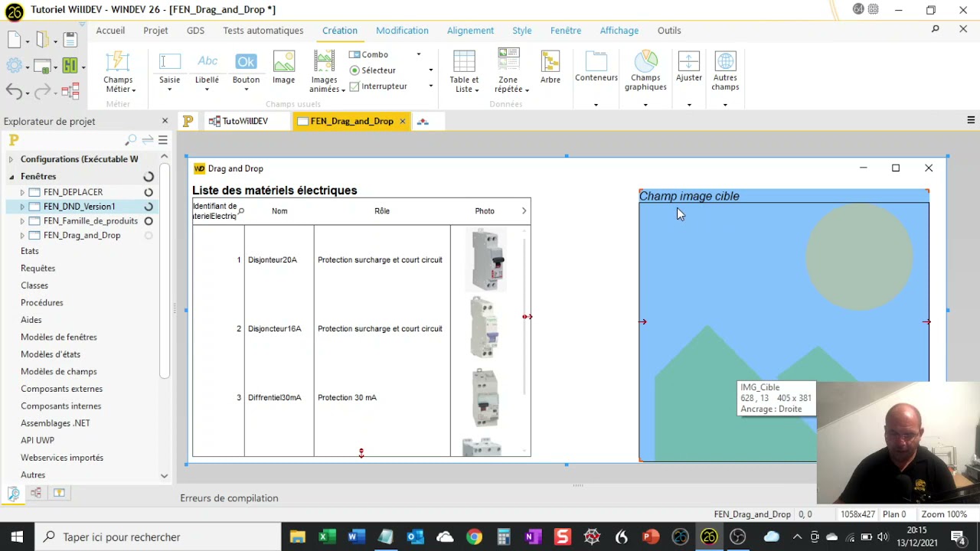The image size is (980, 551).
Task: Click the Open file icon
Action: [x=42, y=40]
